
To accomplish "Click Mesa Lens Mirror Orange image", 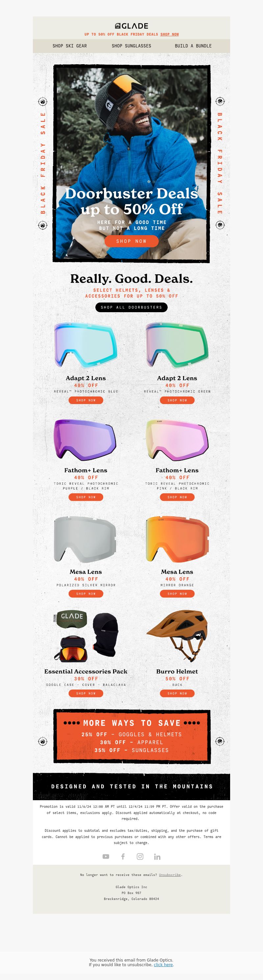I will [x=177, y=539].
